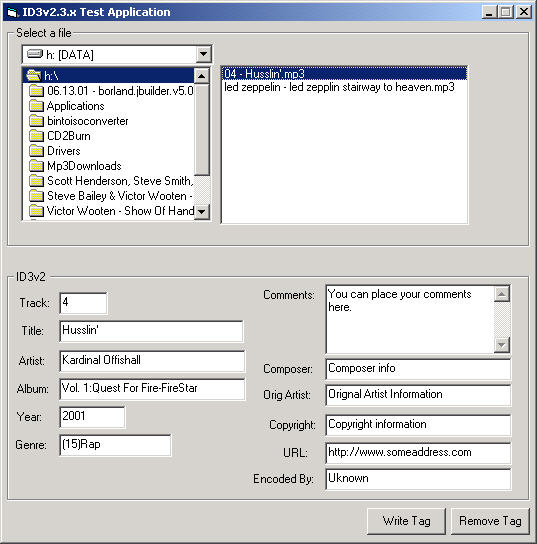Click folder list scroll-down arrow
The width and height of the screenshot is (537, 544).
[x=202, y=211]
